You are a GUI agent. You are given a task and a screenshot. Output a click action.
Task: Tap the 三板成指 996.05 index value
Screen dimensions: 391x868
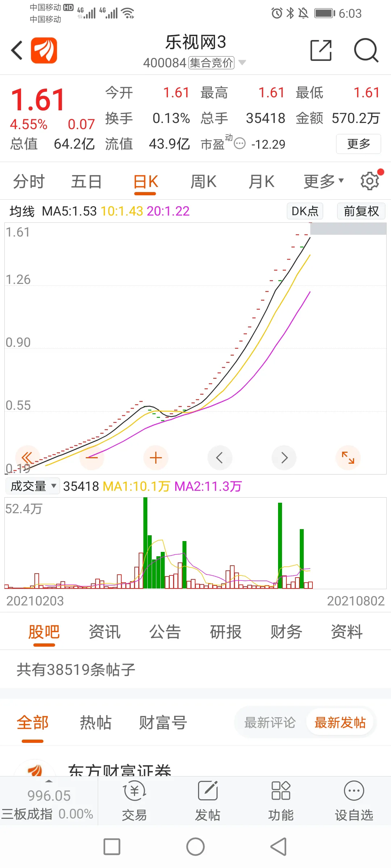(x=49, y=795)
